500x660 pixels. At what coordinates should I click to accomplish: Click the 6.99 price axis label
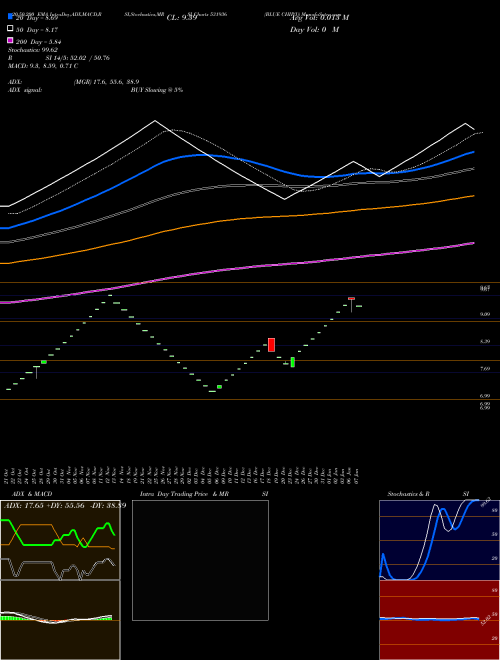coord(485,396)
